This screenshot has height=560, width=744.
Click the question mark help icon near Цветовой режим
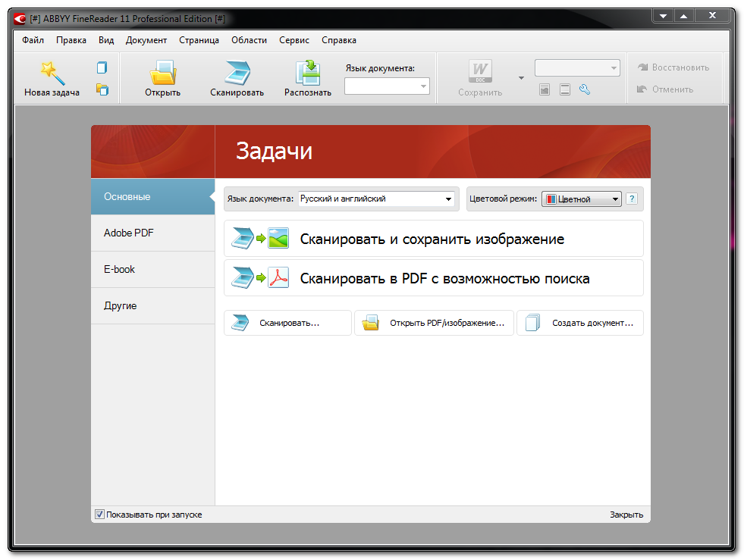(x=632, y=199)
